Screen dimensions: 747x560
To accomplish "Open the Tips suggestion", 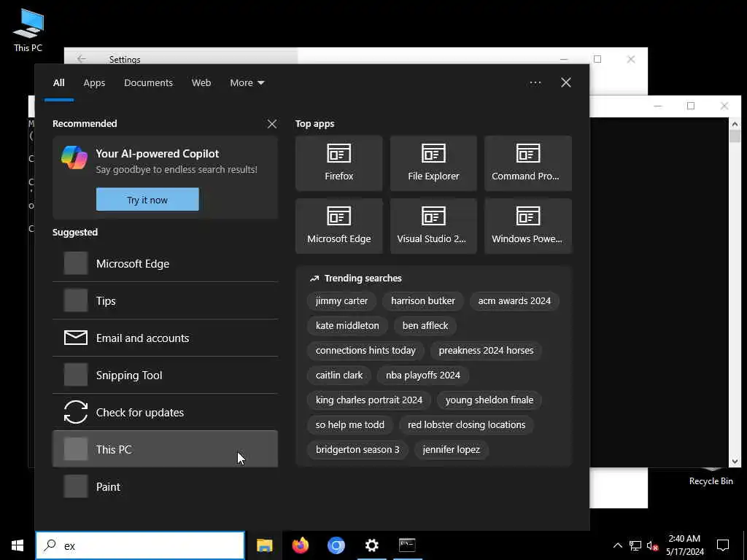I will click(x=165, y=300).
